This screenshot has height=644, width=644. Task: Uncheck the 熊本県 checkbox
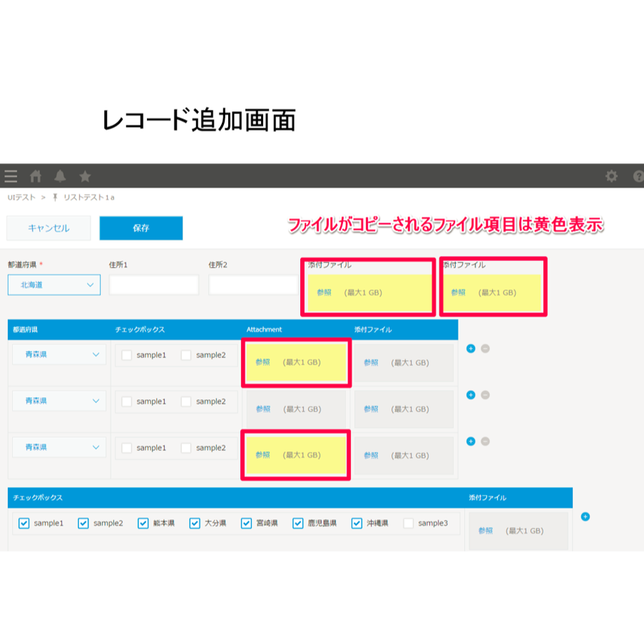[x=143, y=524]
